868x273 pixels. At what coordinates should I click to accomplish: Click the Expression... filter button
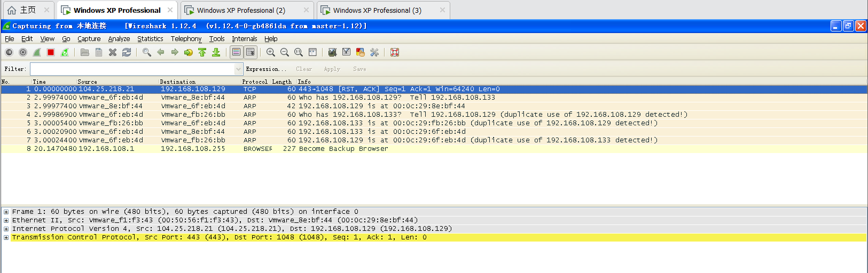coord(266,69)
